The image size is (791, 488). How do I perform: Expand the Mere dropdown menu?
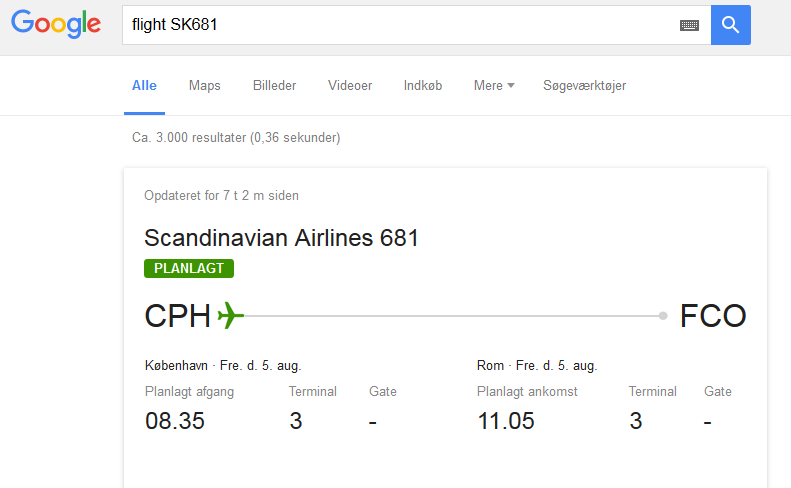(494, 86)
